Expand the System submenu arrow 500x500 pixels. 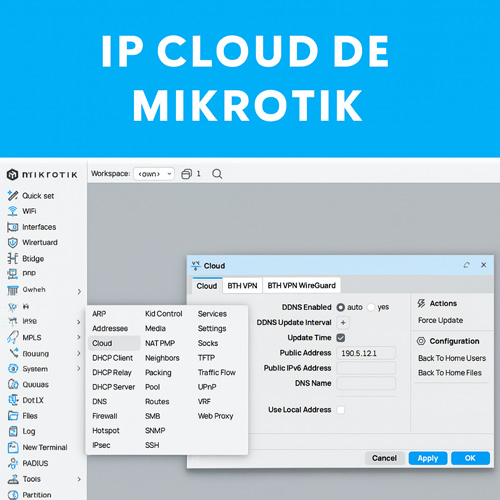point(79,368)
